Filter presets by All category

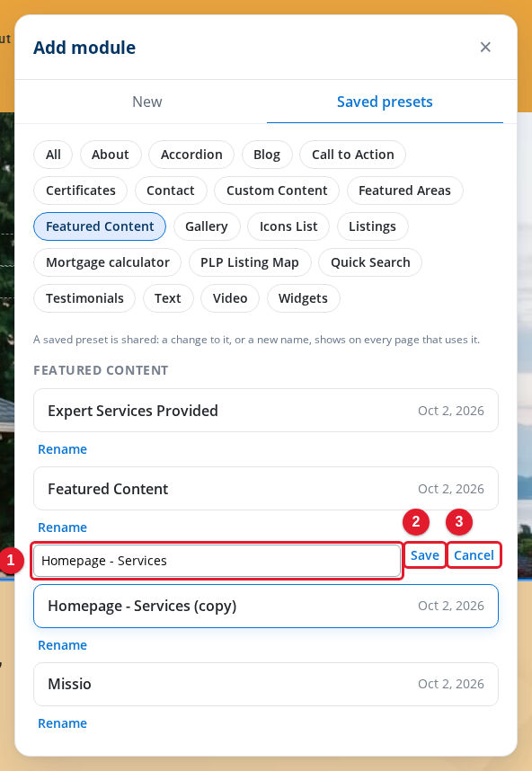point(53,155)
